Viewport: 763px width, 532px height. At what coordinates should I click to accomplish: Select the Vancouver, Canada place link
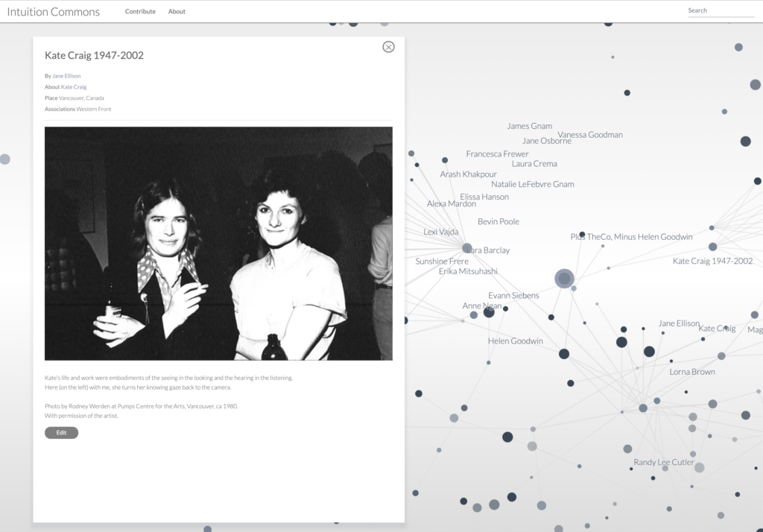click(82, 98)
